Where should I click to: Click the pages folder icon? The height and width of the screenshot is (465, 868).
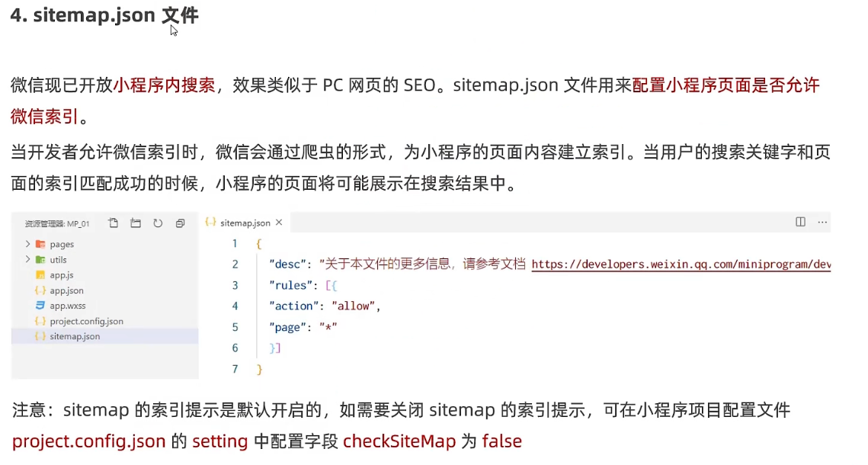click(40, 244)
